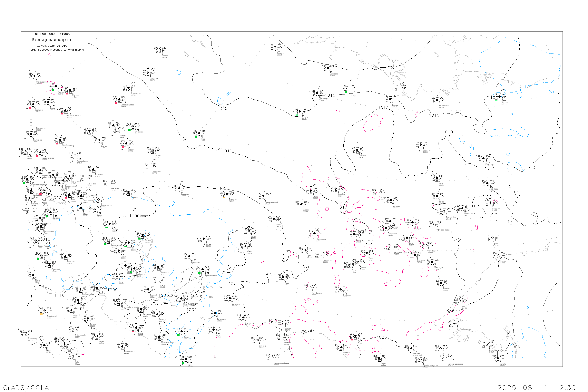Click the Верхоянск station circle marker
This screenshot has width=588, height=392.
(x=421, y=145)
